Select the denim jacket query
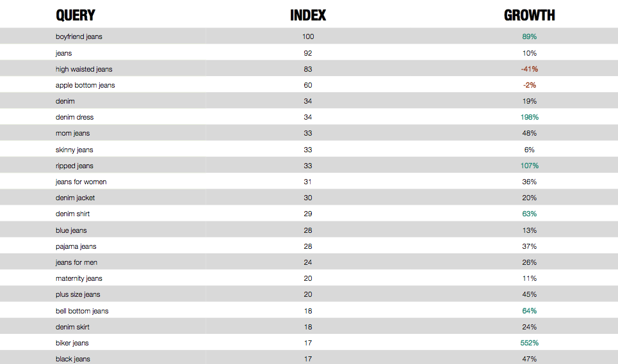The image size is (618, 364). [76, 198]
